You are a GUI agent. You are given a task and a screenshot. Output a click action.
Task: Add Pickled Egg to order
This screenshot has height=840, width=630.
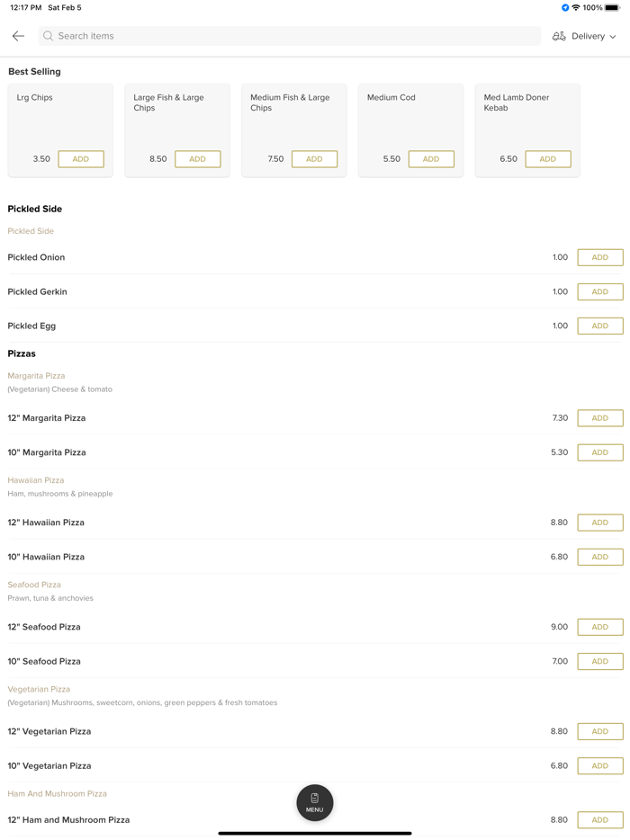point(599,326)
